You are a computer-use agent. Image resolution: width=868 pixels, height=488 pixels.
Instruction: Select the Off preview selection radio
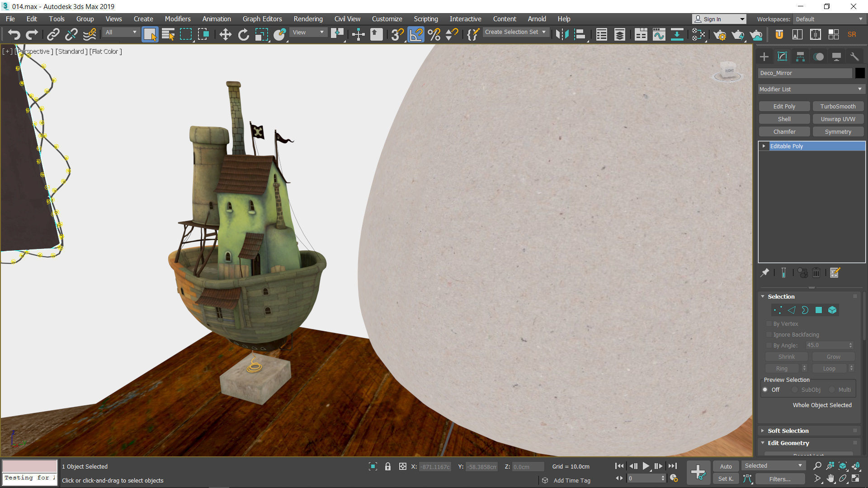pos(765,389)
